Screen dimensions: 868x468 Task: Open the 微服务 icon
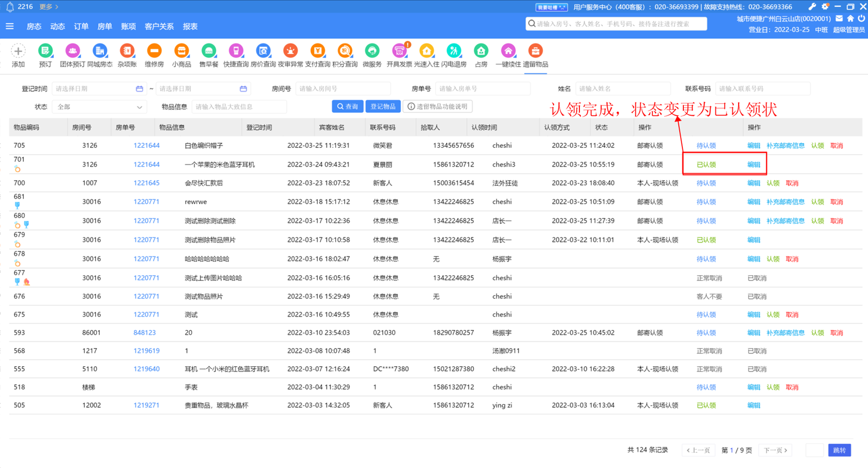pyautogui.click(x=372, y=51)
